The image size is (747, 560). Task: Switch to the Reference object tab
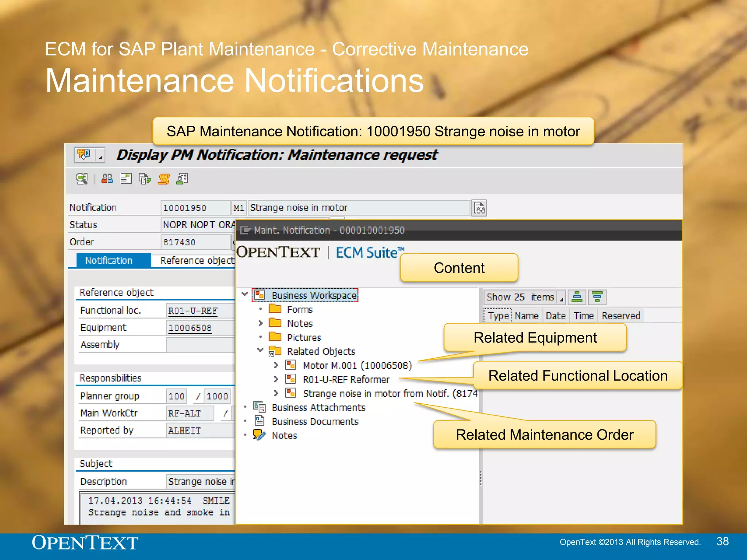pyautogui.click(x=197, y=261)
